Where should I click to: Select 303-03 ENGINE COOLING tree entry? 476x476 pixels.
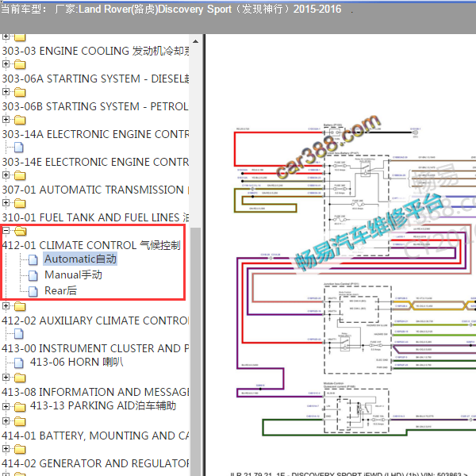point(95,51)
